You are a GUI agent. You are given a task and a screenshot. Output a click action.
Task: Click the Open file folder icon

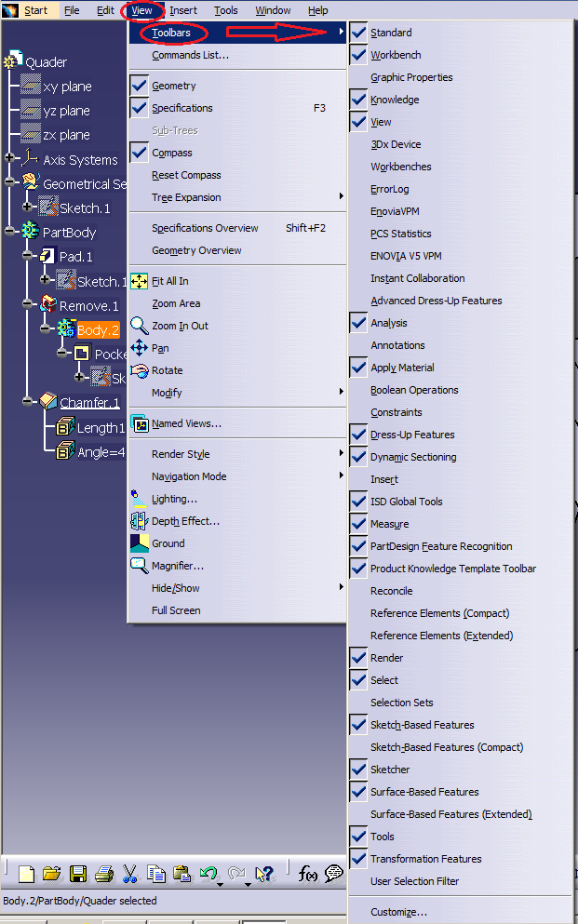pyautogui.click(x=52, y=874)
